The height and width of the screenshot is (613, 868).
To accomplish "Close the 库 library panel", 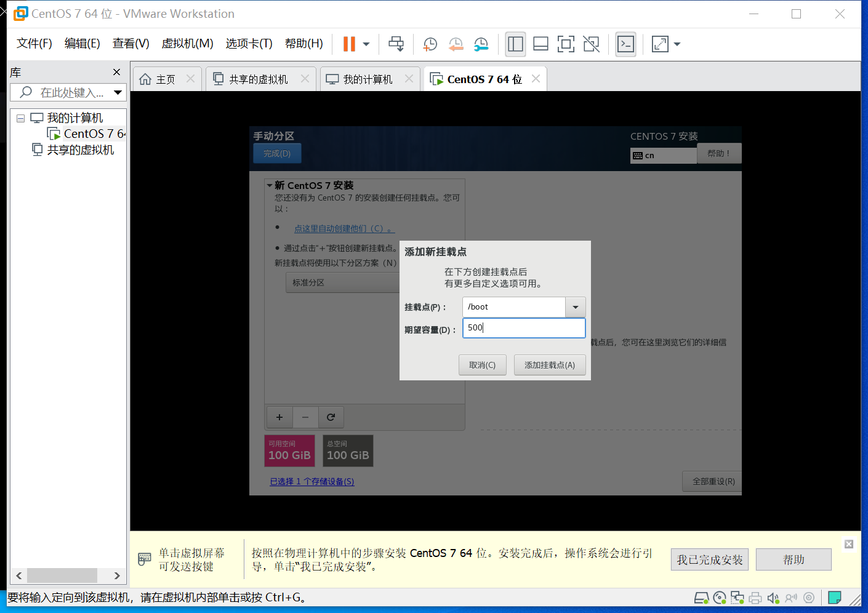I will point(116,72).
